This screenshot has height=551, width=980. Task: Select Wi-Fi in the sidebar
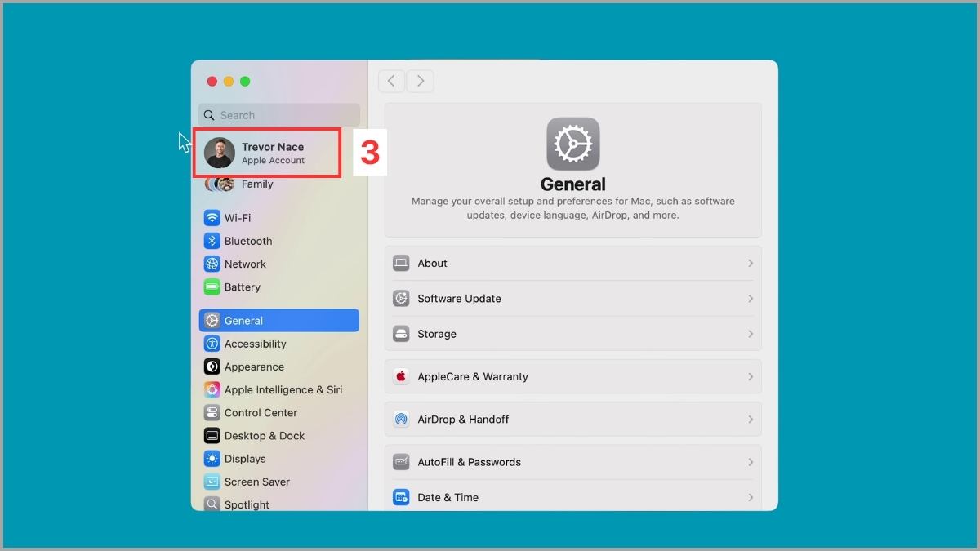[x=278, y=218]
